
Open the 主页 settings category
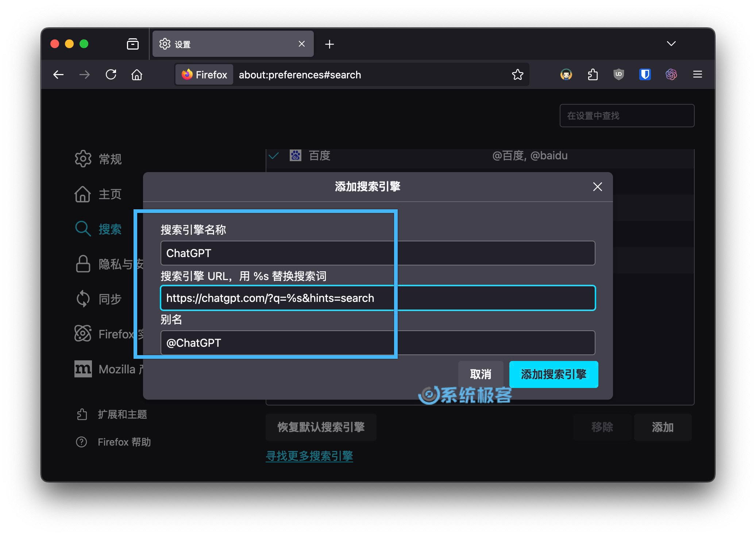click(x=99, y=194)
